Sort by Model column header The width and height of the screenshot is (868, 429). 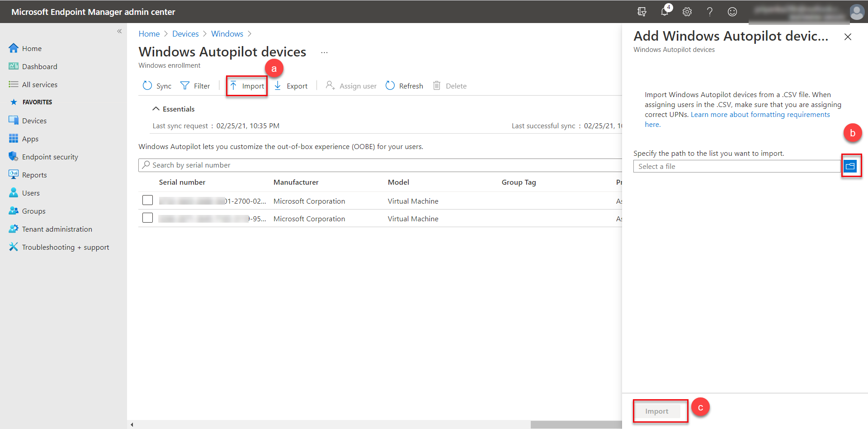coord(398,182)
